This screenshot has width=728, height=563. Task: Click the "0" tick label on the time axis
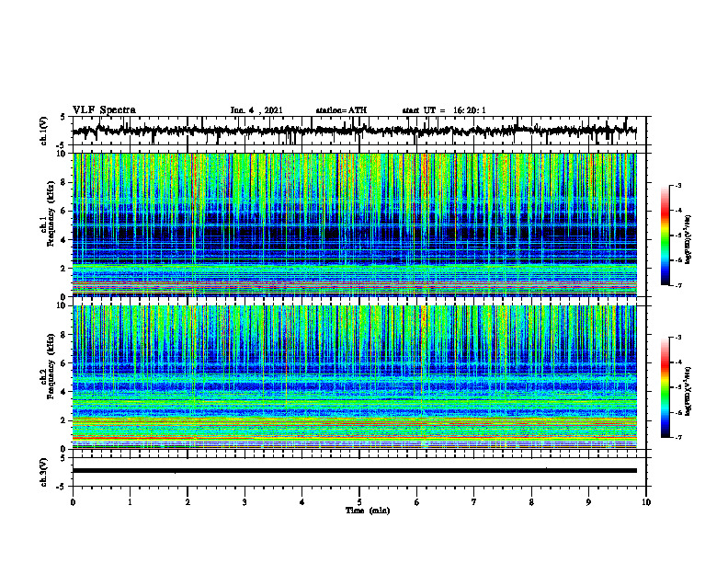pyautogui.click(x=73, y=502)
